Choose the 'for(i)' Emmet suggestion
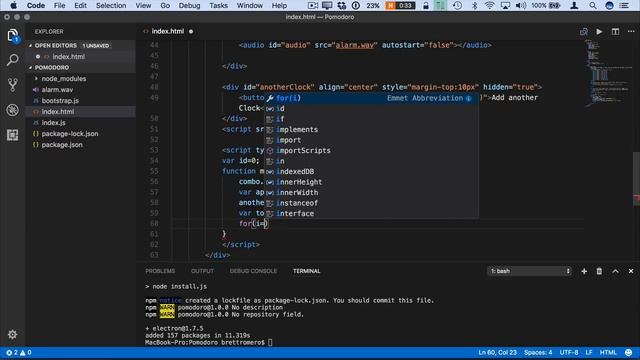The image size is (640, 360). (x=371, y=98)
